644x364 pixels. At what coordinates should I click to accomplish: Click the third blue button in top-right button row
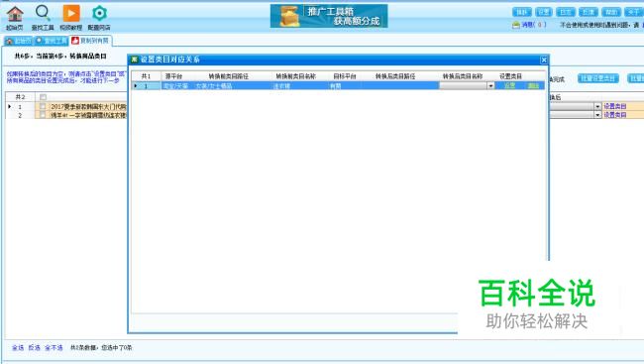[x=566, y=12]
